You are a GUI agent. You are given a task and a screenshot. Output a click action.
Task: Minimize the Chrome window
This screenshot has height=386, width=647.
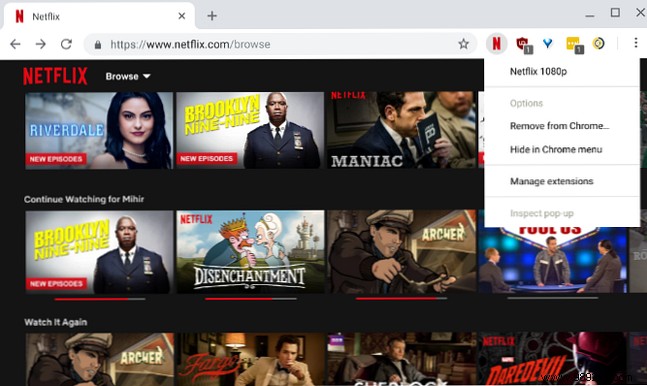pos(590,16)
